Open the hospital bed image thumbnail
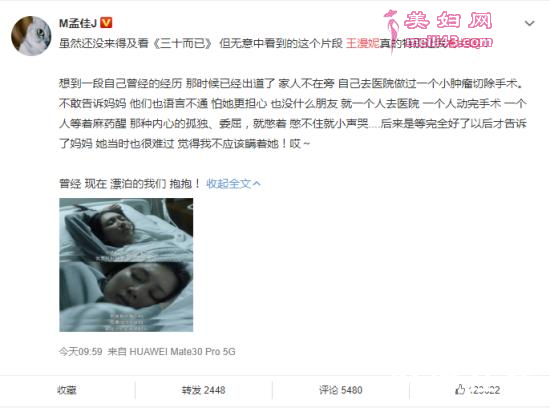The width and height of the screenshot is (550, 408). [126, 265]
